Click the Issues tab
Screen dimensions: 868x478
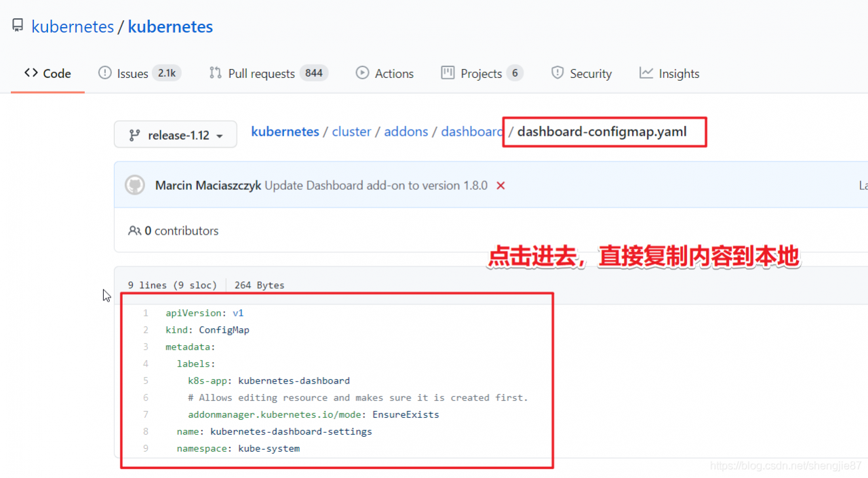[132, 73]
